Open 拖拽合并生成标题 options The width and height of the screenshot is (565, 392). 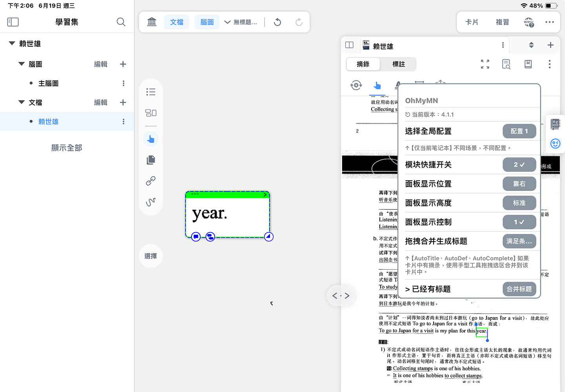point(519,241)
